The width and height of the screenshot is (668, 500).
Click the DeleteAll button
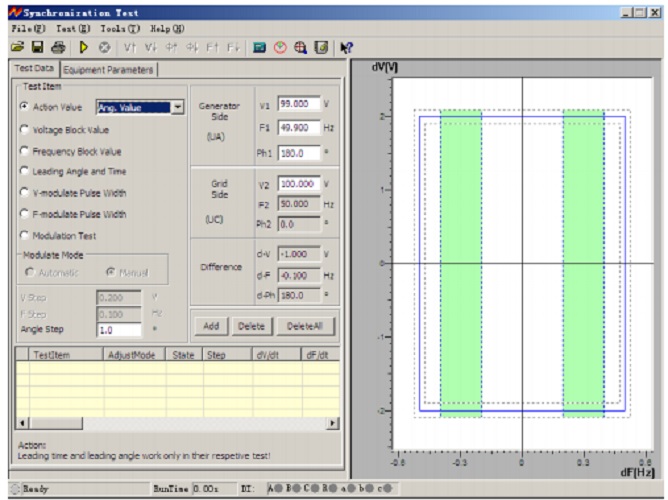click(305, 326)
